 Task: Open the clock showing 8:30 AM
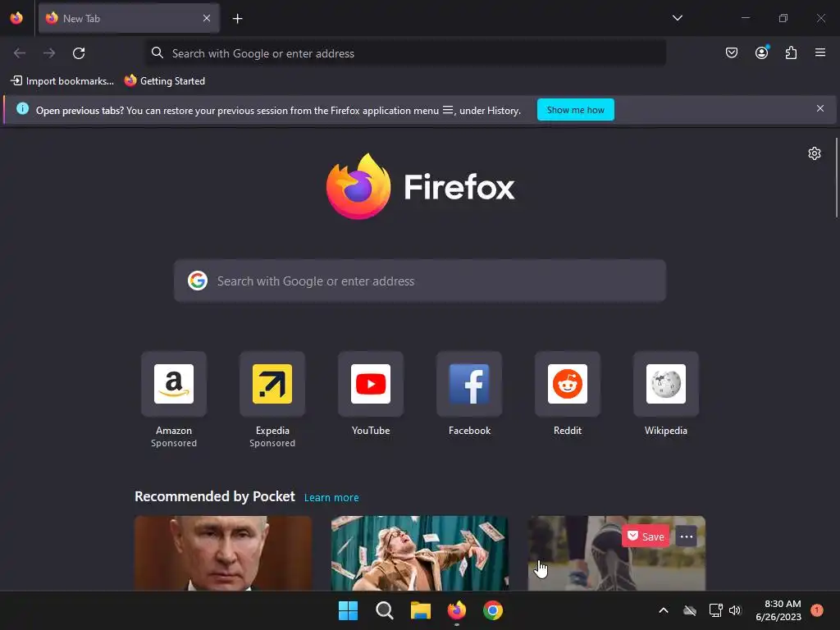(x=778, y=610)
